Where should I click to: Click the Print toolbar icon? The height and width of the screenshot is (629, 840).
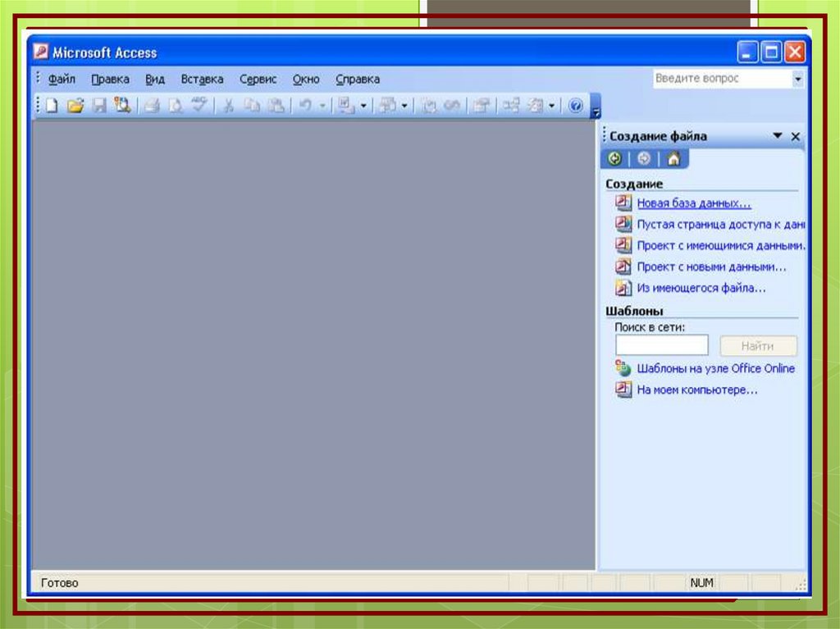click(x=152, y=106)
